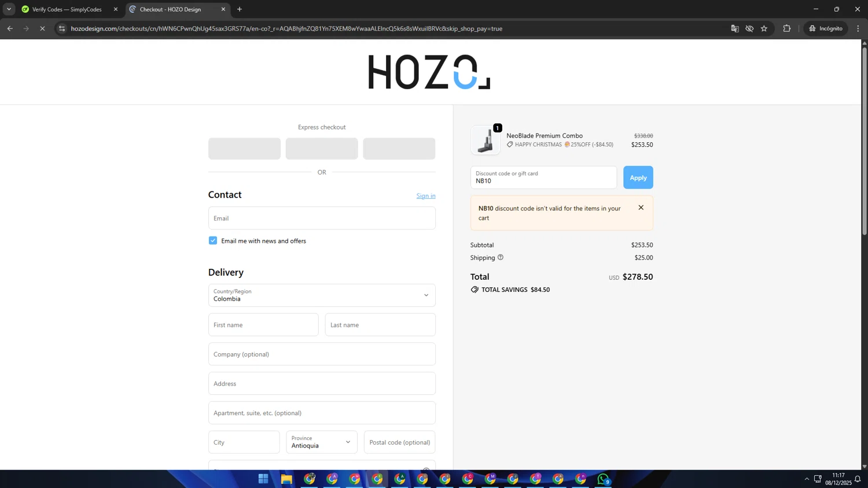Open the Incógnito profile indicator

[826, 28]
